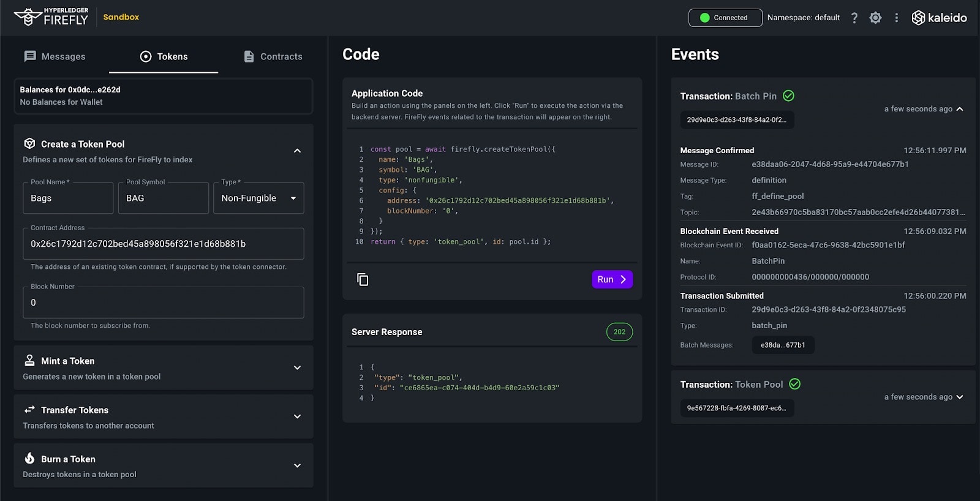Click the e38da...677b1 batch message chip
Viewport: 980px width, 501px height.
(x=783, y=345)
